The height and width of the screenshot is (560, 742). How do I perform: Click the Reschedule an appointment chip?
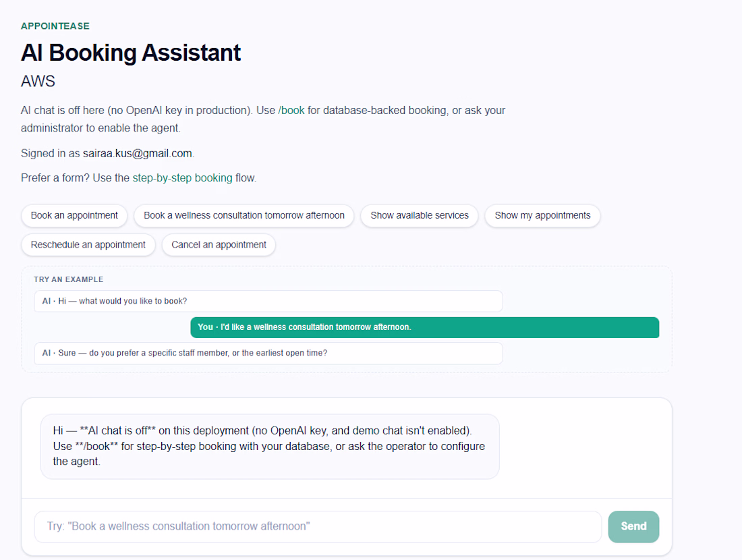88,245
